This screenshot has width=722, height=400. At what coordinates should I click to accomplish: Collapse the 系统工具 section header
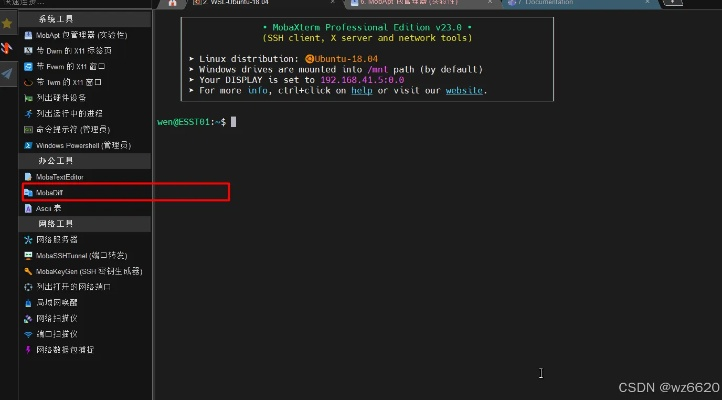click(84, 18)
